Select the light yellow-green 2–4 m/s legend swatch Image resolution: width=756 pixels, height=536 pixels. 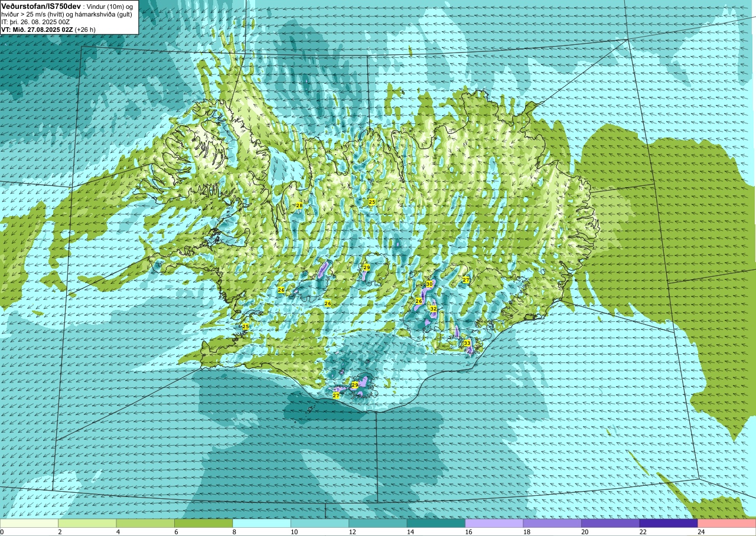(87, 523)
